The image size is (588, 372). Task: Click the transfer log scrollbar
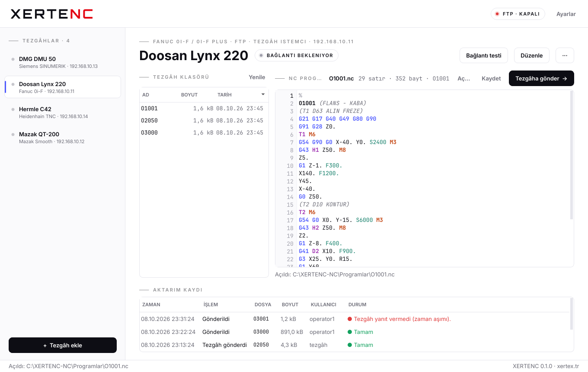click(572, 314)
